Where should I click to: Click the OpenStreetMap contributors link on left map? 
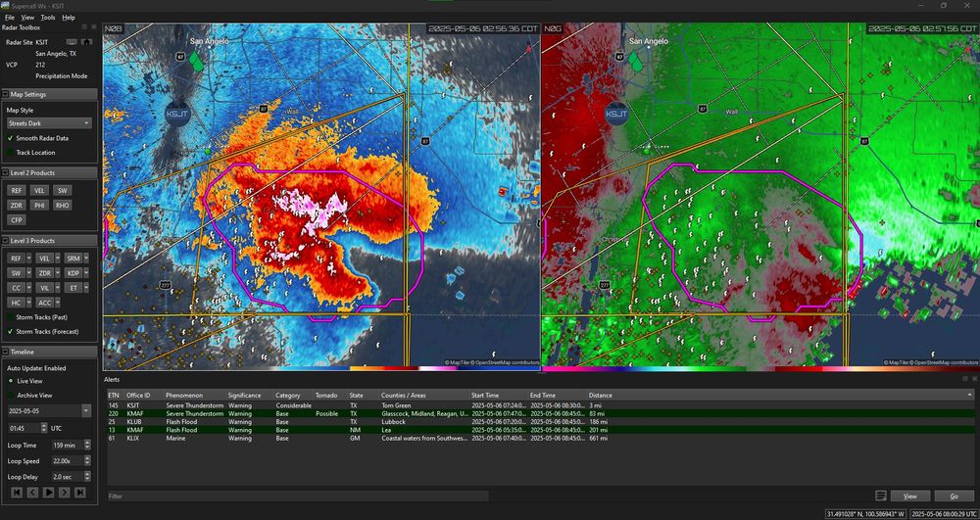click(x=507, y=362)
